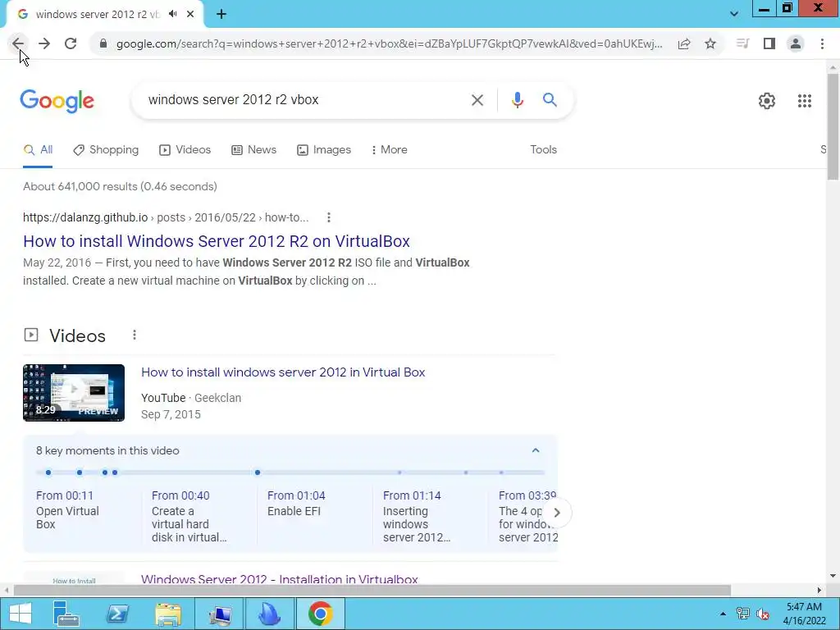Click the forward navigation arrow
This screenshot has width=840, height=630.
44,43
